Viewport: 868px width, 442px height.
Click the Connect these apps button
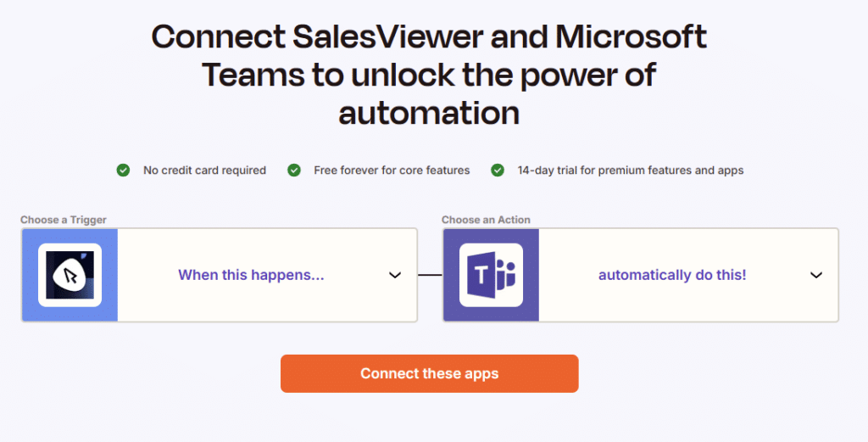point(430,373)
